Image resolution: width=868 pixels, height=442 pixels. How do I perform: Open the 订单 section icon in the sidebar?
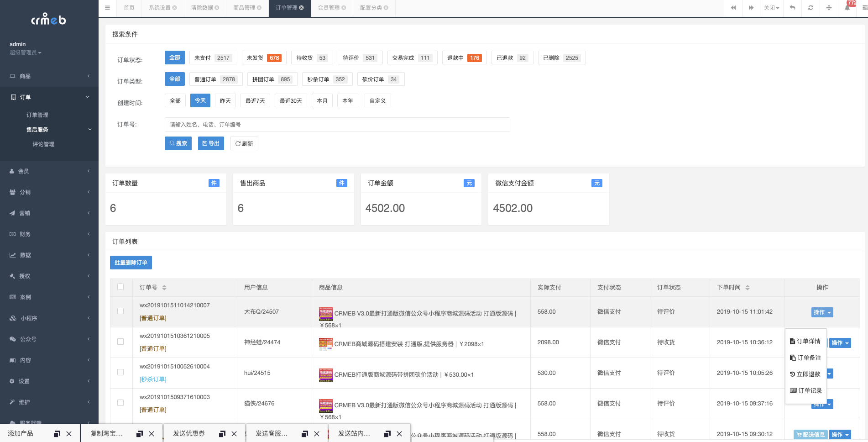[12, 97]
